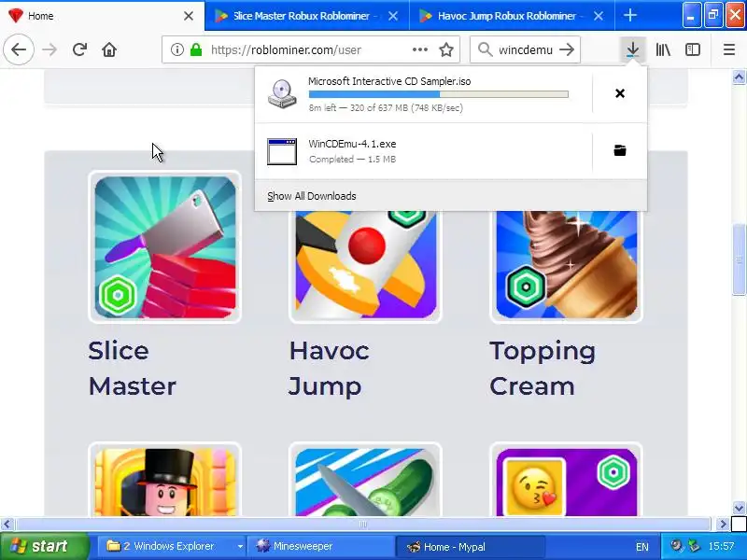
Task: Click the taskbar clock
Action: click(x=721, y=546)
